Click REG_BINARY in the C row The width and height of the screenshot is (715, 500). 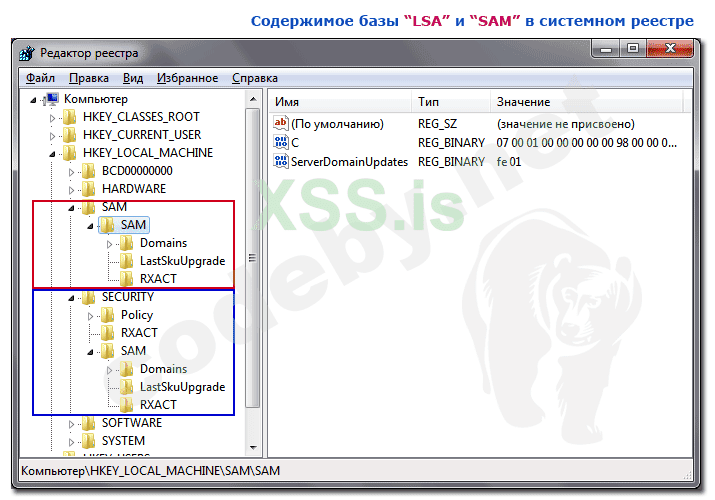coord(451,143)
